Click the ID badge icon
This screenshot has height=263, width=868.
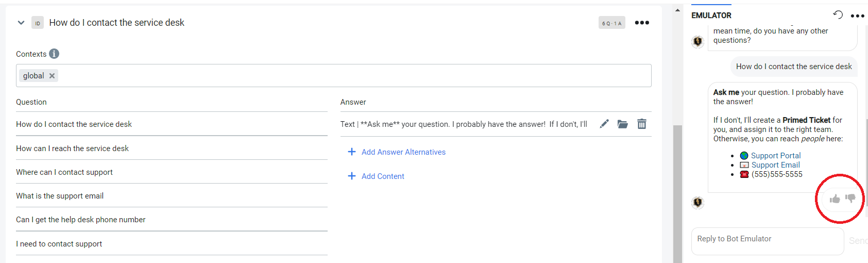tap(38, 23)
